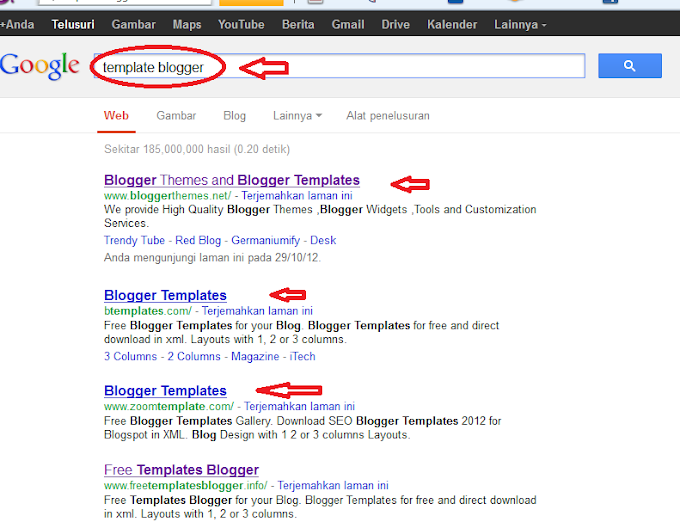Select Telusuri in the black navigation bar
Viewport: 680px width, 522px height.
point(73,24)
